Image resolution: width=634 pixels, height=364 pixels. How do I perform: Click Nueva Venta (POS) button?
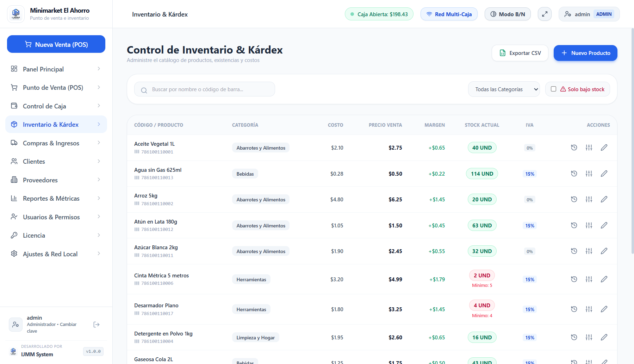pos(56,44)
